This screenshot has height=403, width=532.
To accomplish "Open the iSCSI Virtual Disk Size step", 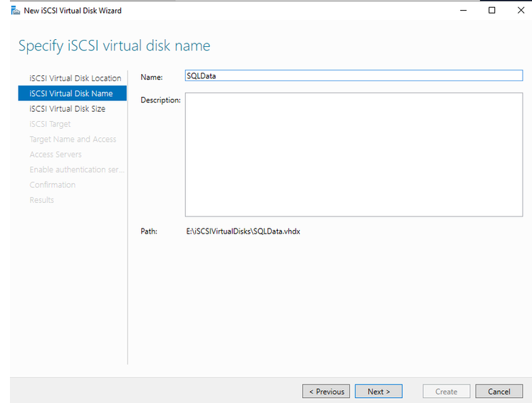I will (x=67, y=109).
